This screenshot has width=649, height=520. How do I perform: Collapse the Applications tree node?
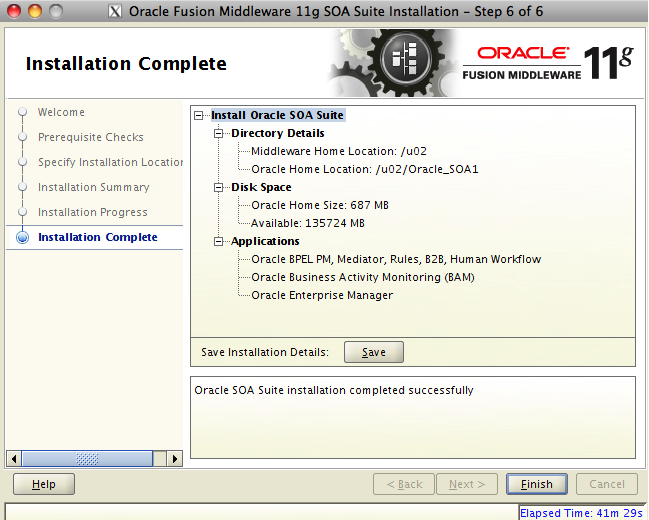[220, 241]
